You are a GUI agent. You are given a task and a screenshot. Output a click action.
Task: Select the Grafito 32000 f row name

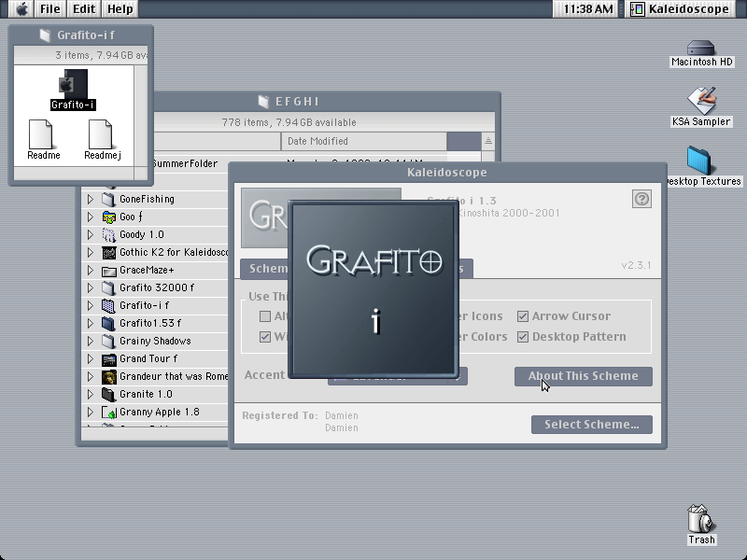tap(157, 288)
